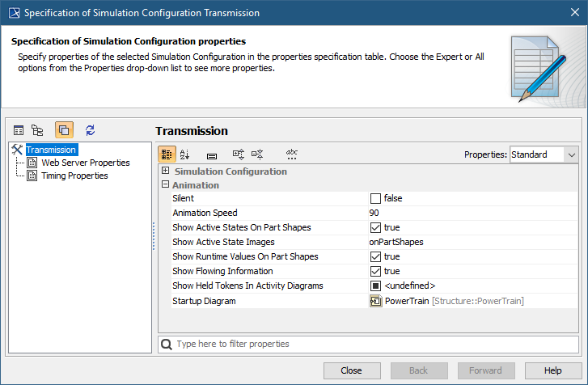Screen dimensions: 588x385
Task: Click the Help button
Action: 552,370
